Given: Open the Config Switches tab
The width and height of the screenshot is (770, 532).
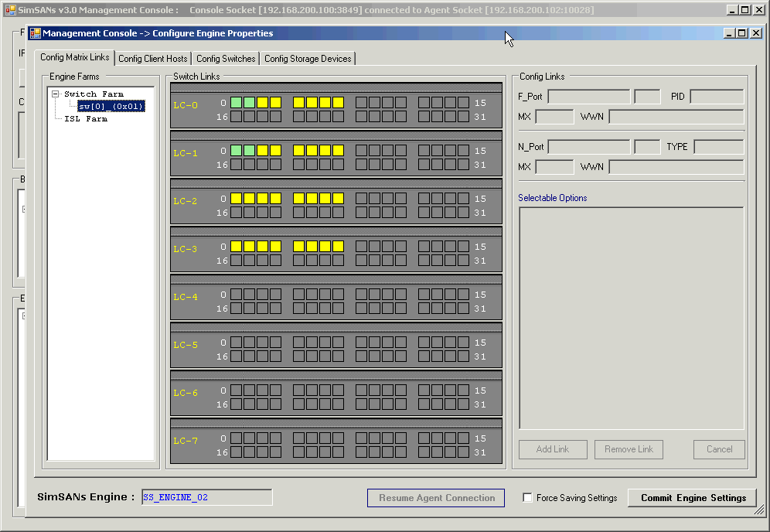Looking at the screenshot, I should (x=226, y=59).
